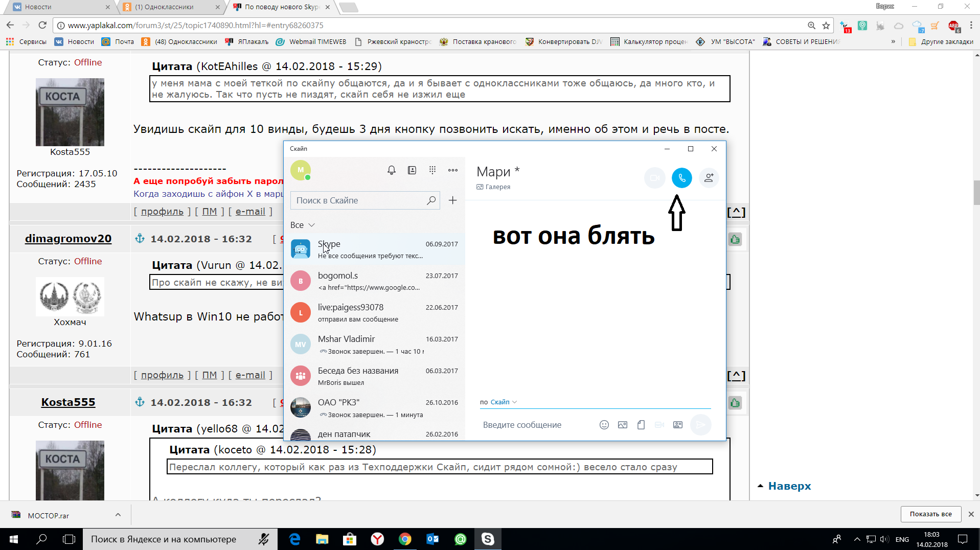Open the ОАО "РКЗ" conversation
The height and width of the screenshot is (550, 980).
pyautogui.click(x=374, y=407)
